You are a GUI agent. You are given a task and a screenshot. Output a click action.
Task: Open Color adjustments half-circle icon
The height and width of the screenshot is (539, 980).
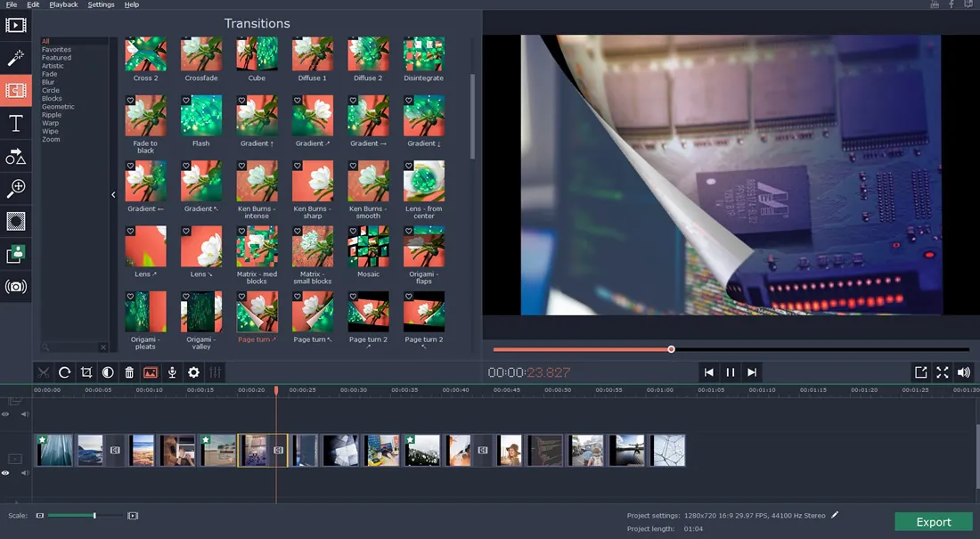(108, 372)
